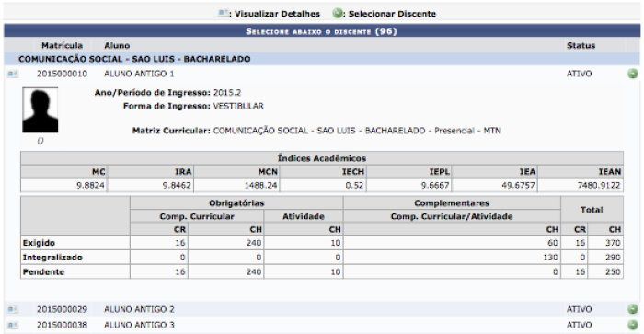Screen dimensions: 644x334
Task: Click matrícula 2015000010
Action: click(62, 74)
